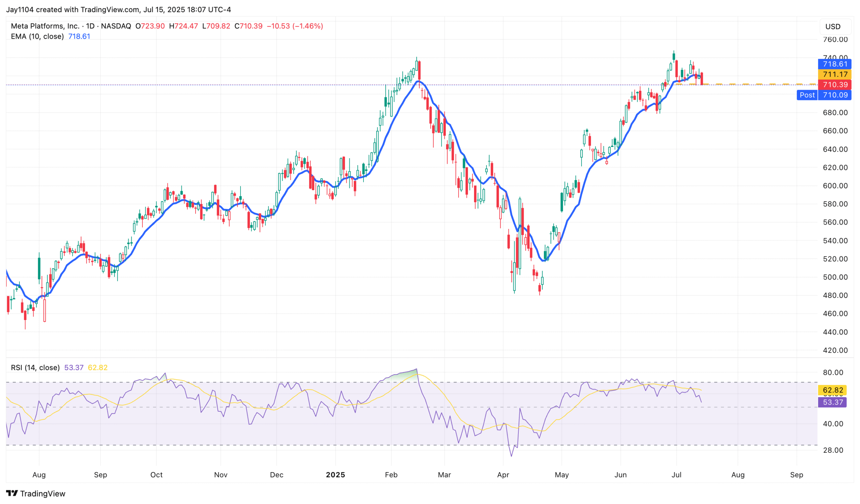
Task: Click the blue EMA price tag 718.61
Action: (x=834, y=64)
